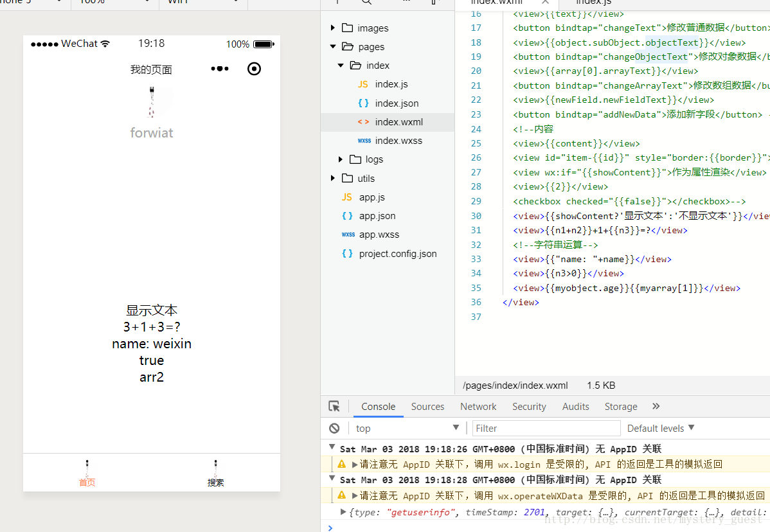Viewport: 770px width, 532px height.
Task: Collapse the 19:18:28 console log group
Action: pos(332,478)
